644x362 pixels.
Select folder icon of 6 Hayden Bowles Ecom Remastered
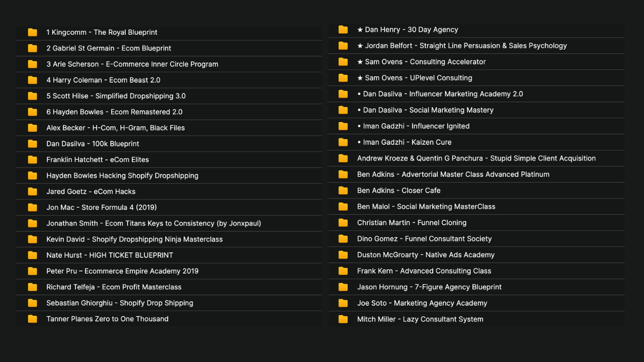[x=33, y=112]
